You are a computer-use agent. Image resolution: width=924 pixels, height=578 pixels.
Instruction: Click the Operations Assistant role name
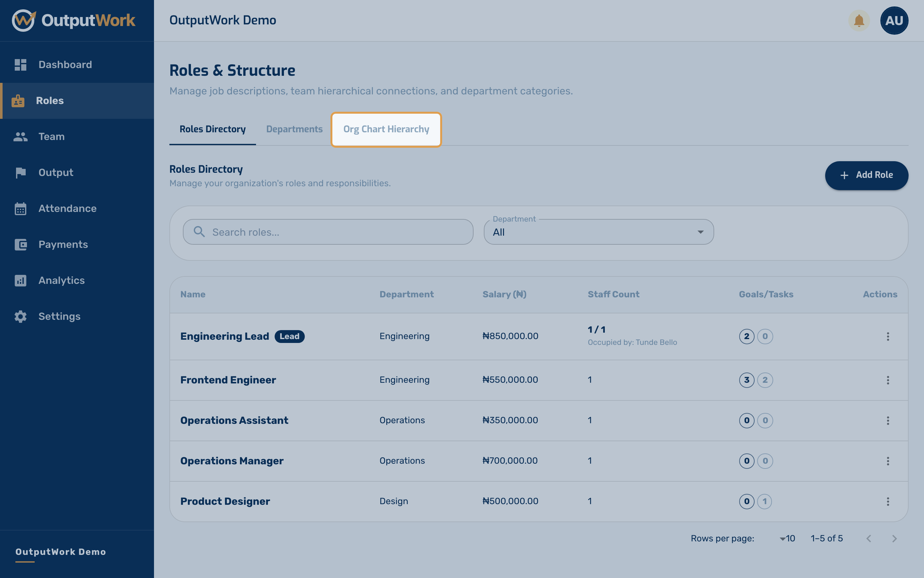click(234, 421)
